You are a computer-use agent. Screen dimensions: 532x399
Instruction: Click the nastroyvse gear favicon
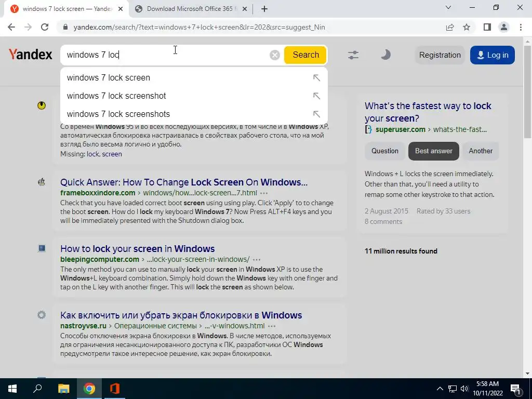42,315
